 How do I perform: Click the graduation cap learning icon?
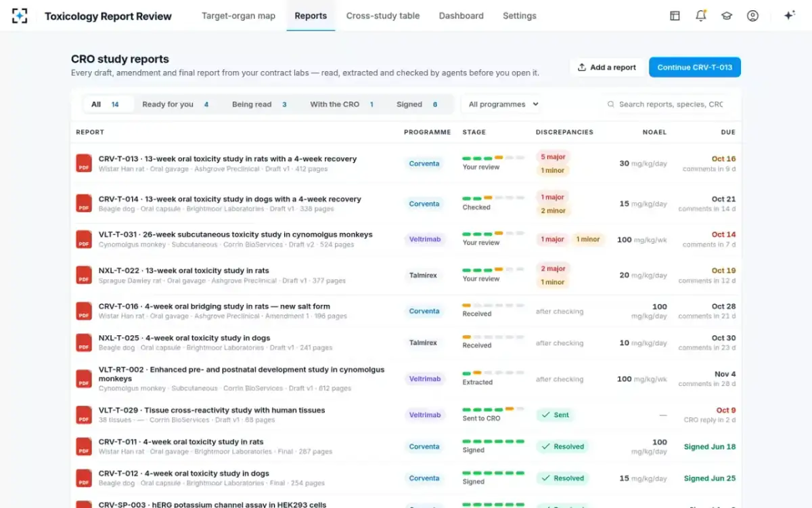(727, 16)
